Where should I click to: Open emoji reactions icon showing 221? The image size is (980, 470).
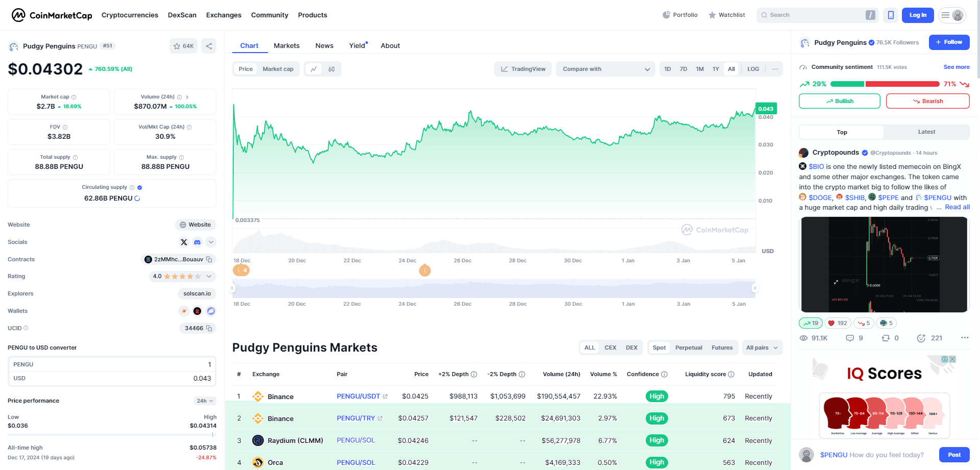coord(921,338)
